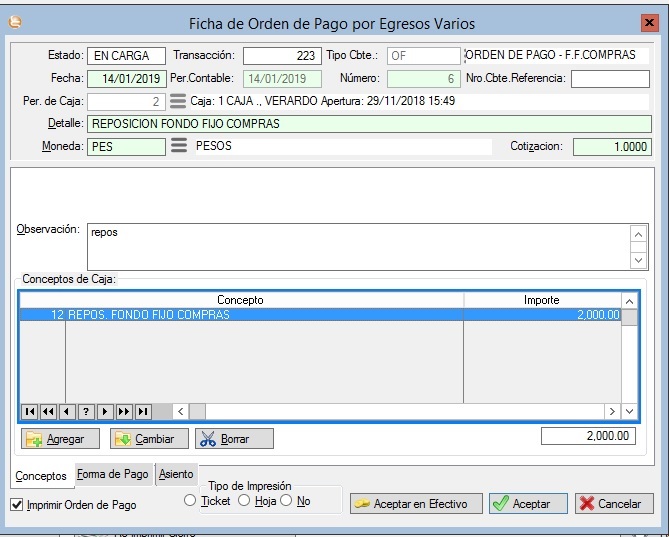Screen dimensions: 669x537
Task: Click the question mark navigator button
Action: 86,411
